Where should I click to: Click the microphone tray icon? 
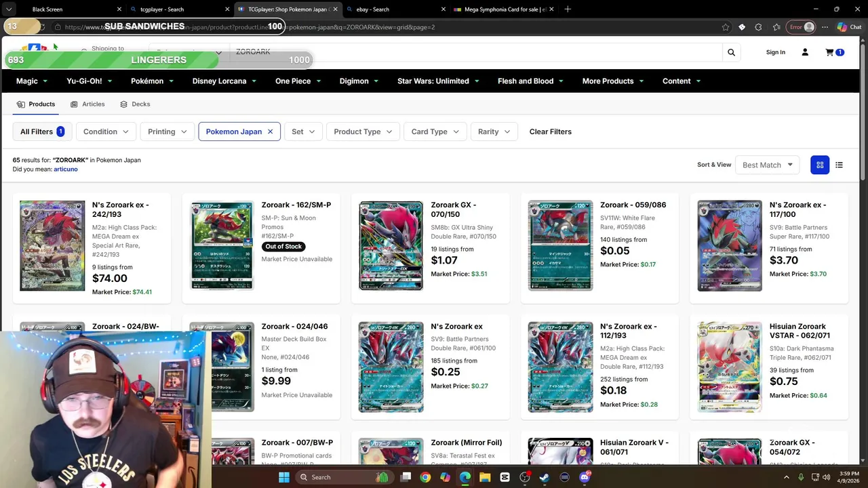click(x=801, y=477)
